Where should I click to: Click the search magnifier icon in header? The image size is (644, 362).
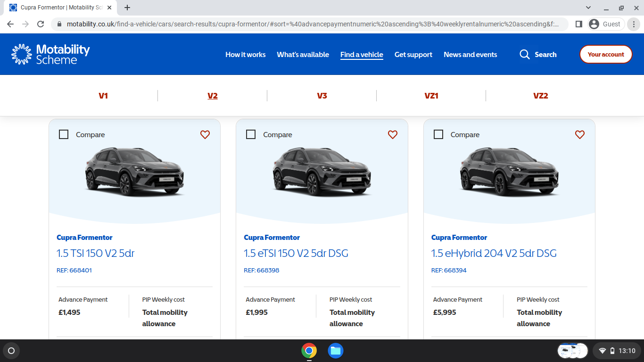click(x=525, y=55)
